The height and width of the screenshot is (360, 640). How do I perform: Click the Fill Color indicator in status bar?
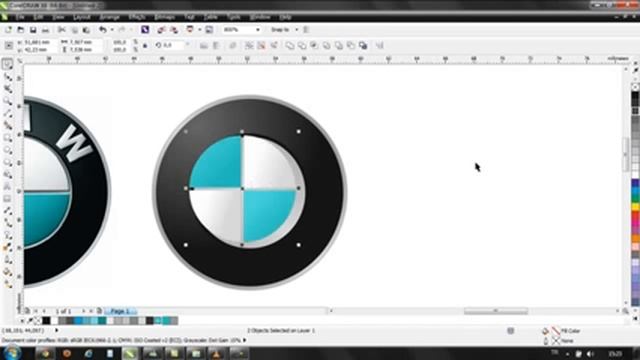tap(556, 331)
